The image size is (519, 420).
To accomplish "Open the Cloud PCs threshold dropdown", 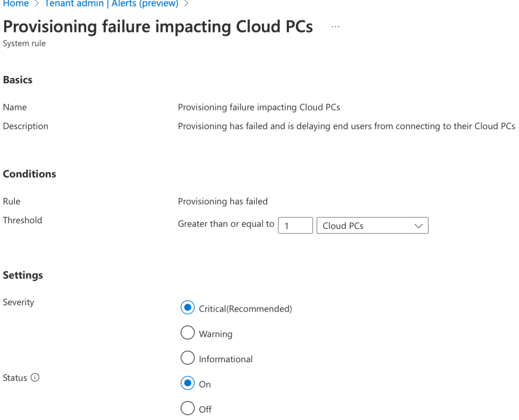I will coord(373,226).
